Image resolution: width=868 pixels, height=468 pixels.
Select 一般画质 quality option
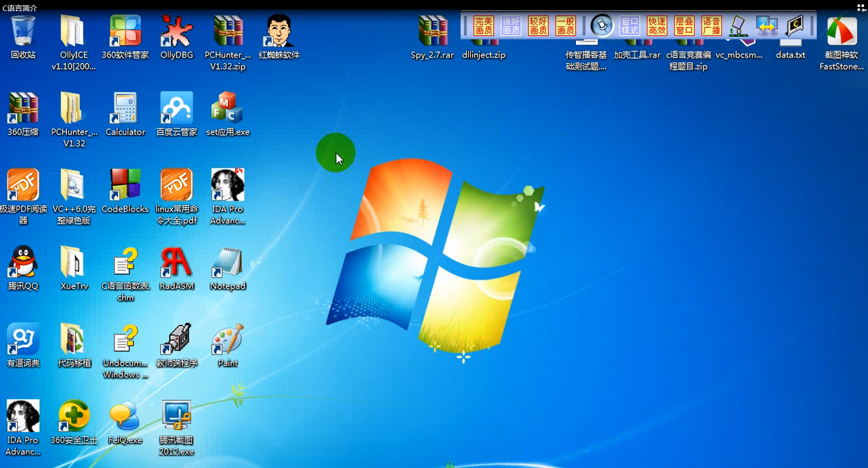click(x=565, y=26)
